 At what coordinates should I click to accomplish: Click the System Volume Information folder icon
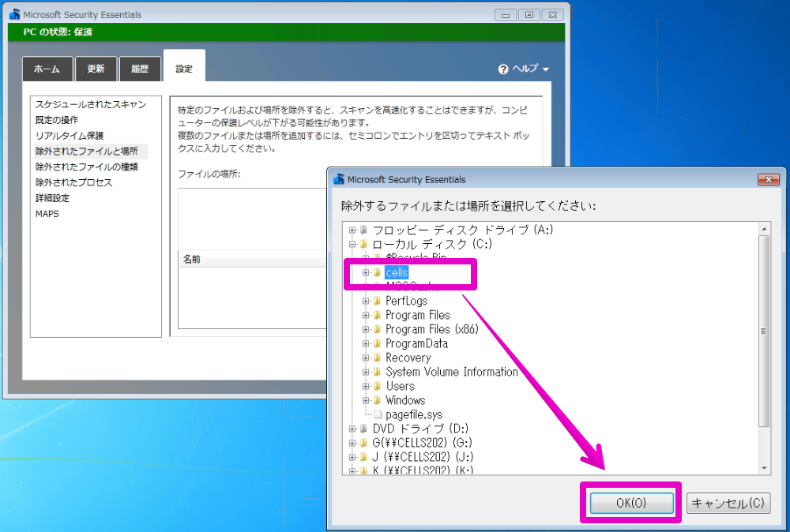tap(377, 372)
